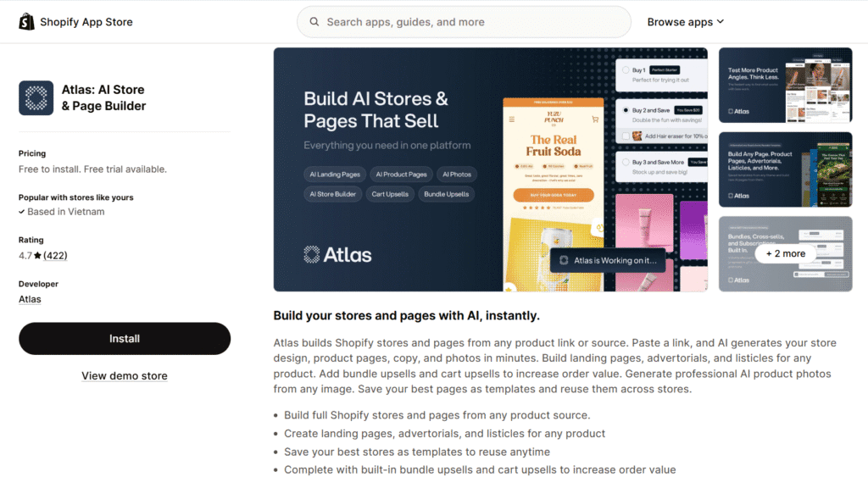Open the View demo store link
Screen dimensions: 868x477
[x=125, y=375]
